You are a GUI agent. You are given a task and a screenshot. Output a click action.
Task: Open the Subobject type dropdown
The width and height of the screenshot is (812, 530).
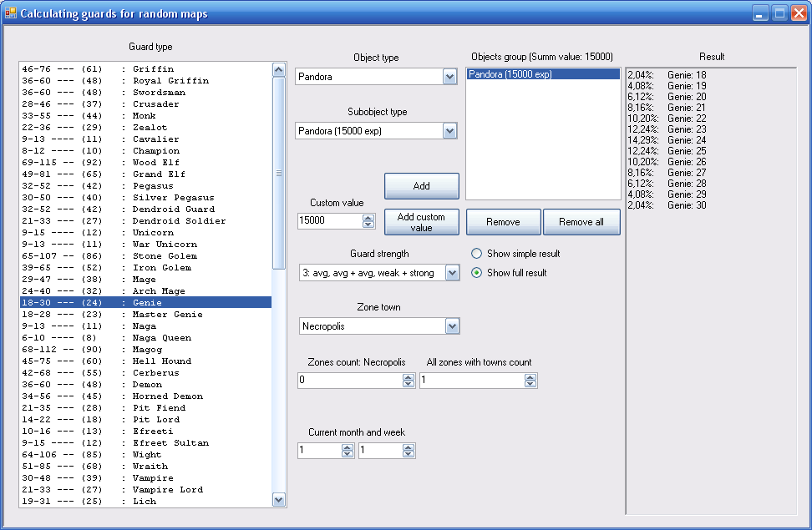coord(449,131)
